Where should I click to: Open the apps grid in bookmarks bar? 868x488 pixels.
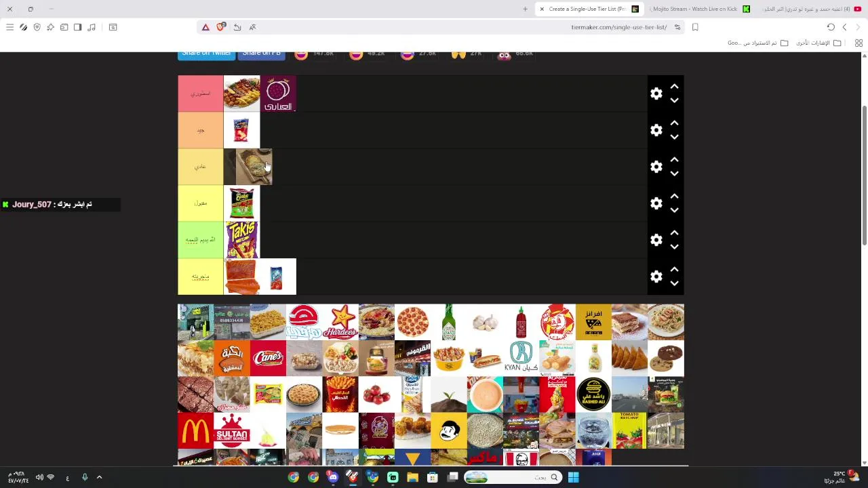pyautogui.click(x=859, y=43)
